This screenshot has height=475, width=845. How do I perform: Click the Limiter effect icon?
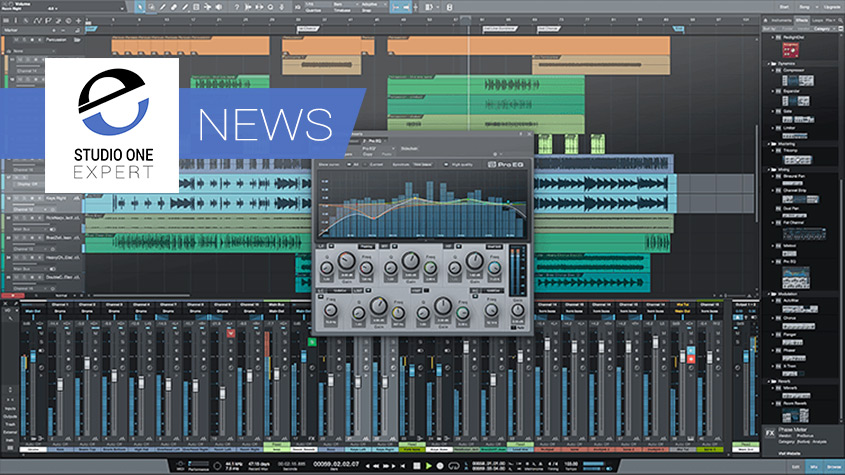795,136
